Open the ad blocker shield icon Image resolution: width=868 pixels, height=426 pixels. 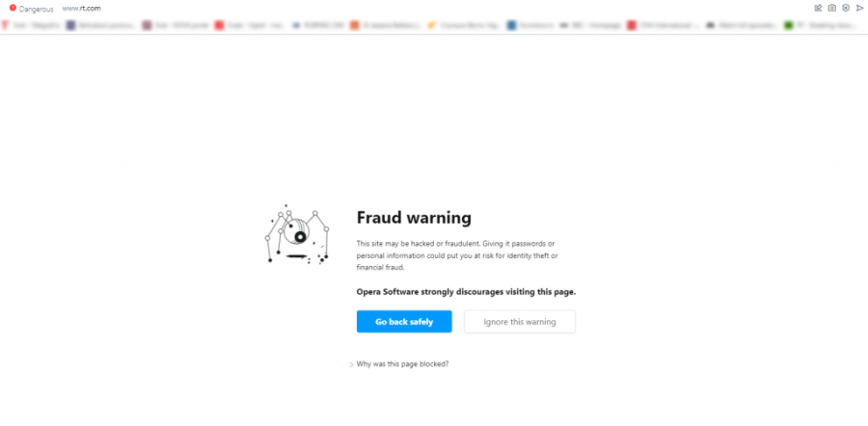click(x=846, y=8)
